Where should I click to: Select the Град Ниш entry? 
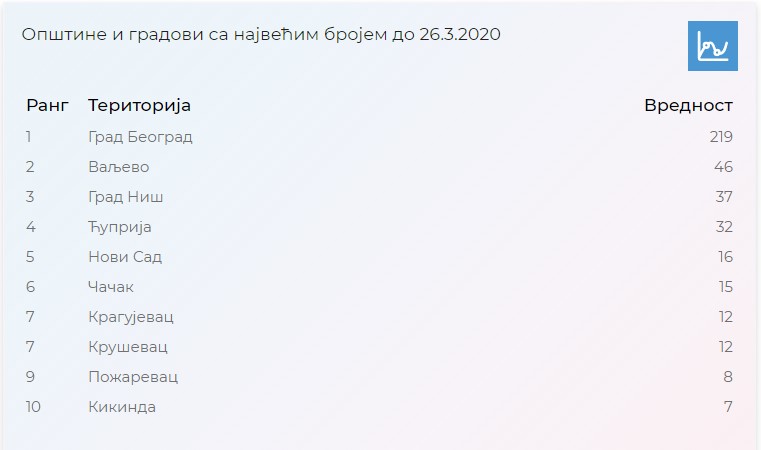coord(125,197)
